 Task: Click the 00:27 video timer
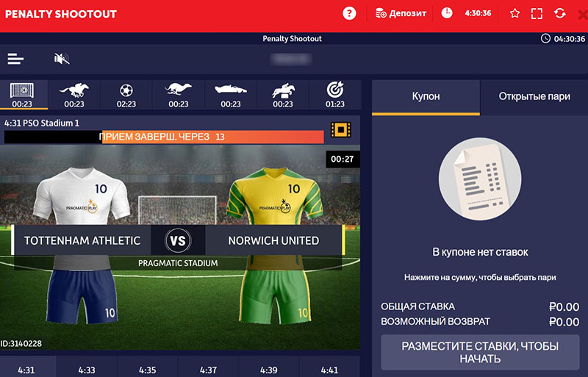tap(343, 159)
